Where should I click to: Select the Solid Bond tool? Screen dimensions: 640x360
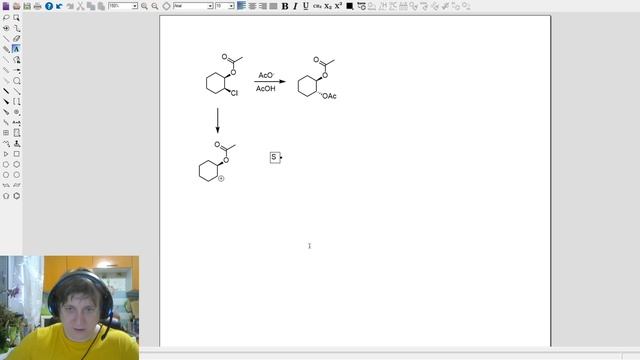point(6,39)
